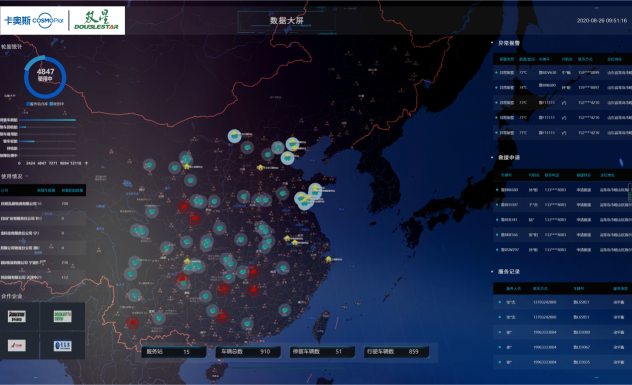The height and width of the screenshot is (385, 632).
Task: Click the green Doublestar header logo
Action: (x=97, y=20)
